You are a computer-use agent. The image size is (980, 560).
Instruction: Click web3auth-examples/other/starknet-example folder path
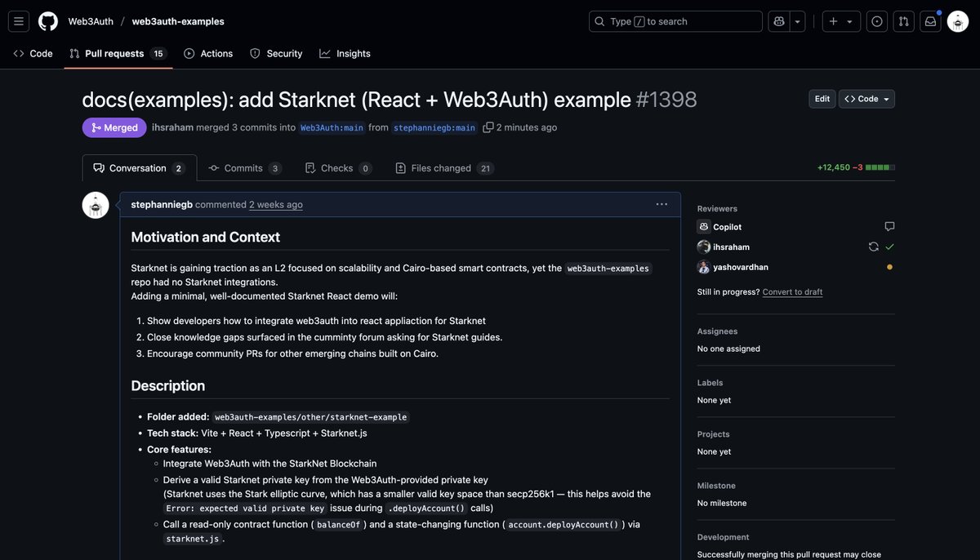point(310,417)
